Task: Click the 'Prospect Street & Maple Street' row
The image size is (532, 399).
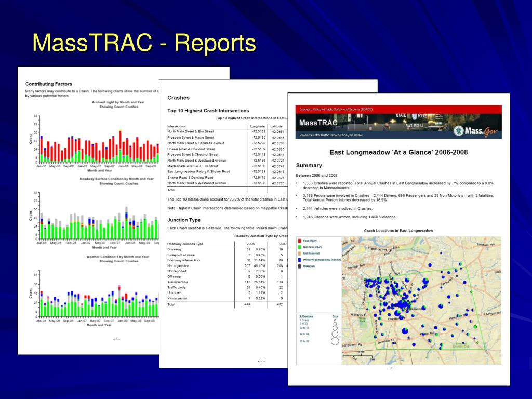Action: [227, 137]
